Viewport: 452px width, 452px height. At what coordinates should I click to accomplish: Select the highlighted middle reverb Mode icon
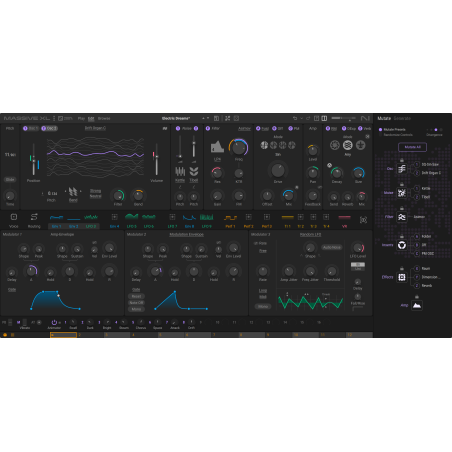pyautogui.click(x=347, y=145)
